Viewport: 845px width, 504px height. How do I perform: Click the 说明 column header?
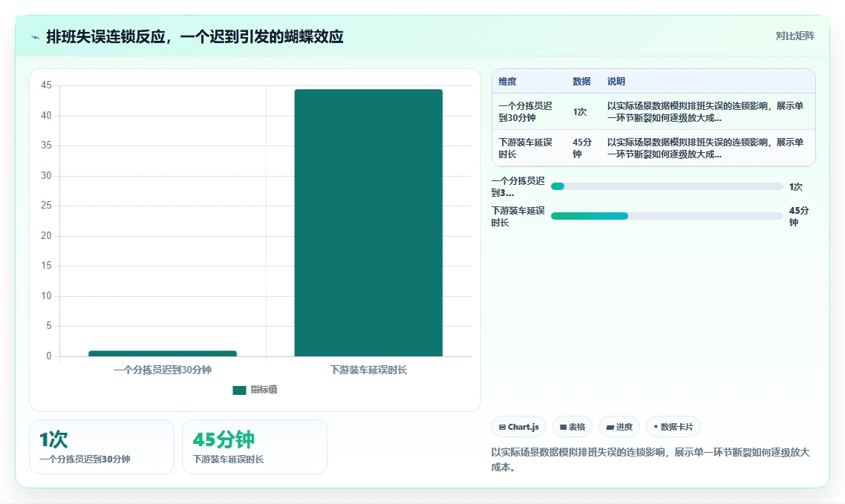[616, 82]
